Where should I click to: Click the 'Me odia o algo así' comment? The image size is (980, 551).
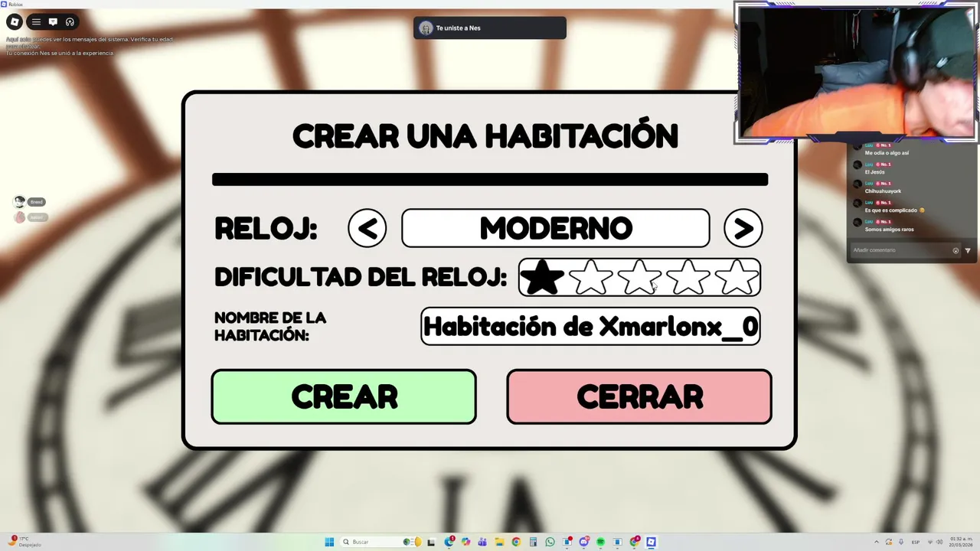(x=887, y=153)
